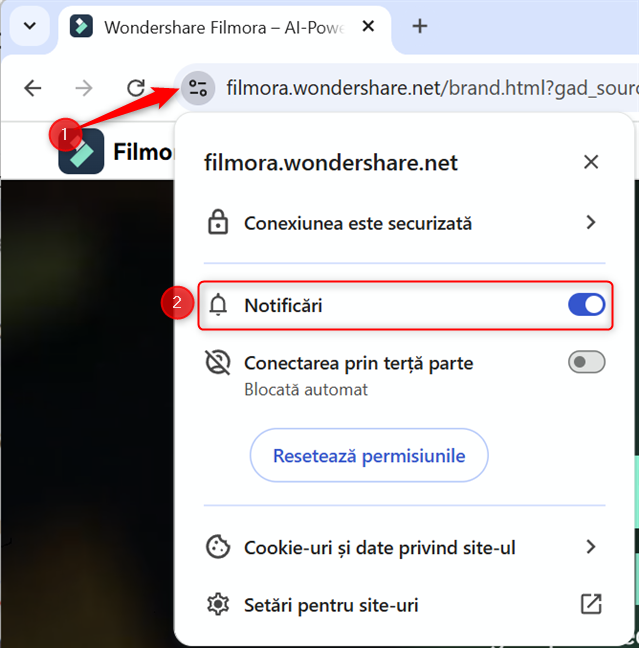
Task: Go back using the back arrow
Action: 32,88
